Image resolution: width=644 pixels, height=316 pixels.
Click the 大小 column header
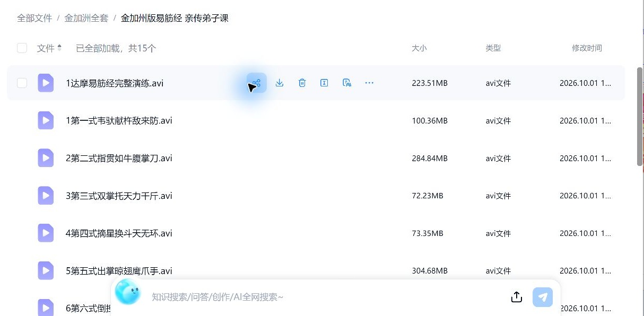click(x=419, y=48)
